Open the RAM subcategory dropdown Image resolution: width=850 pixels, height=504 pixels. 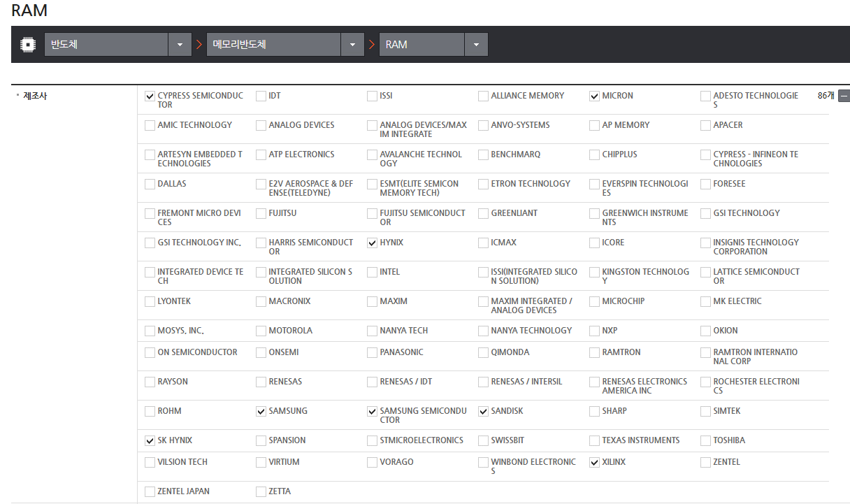coord(476,44)
